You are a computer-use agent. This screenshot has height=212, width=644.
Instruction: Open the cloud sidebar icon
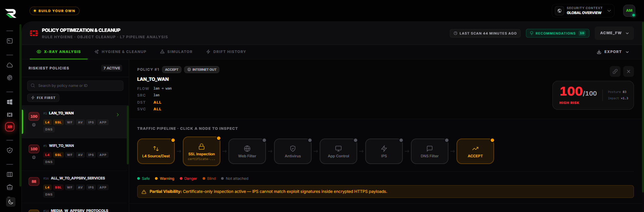click(10, 65)
